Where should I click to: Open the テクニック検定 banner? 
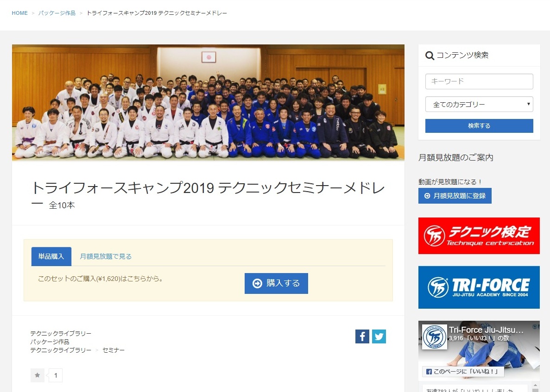(x=479, y=236)
